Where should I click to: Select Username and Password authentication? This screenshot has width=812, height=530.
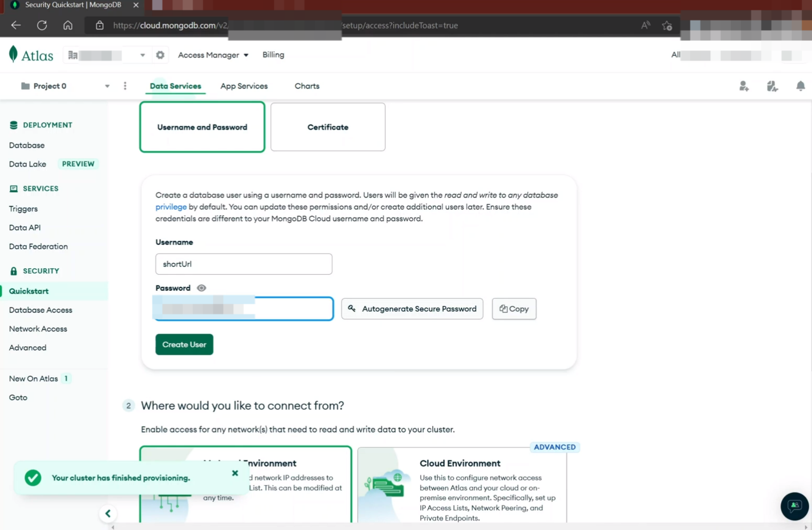coord(202,127)
